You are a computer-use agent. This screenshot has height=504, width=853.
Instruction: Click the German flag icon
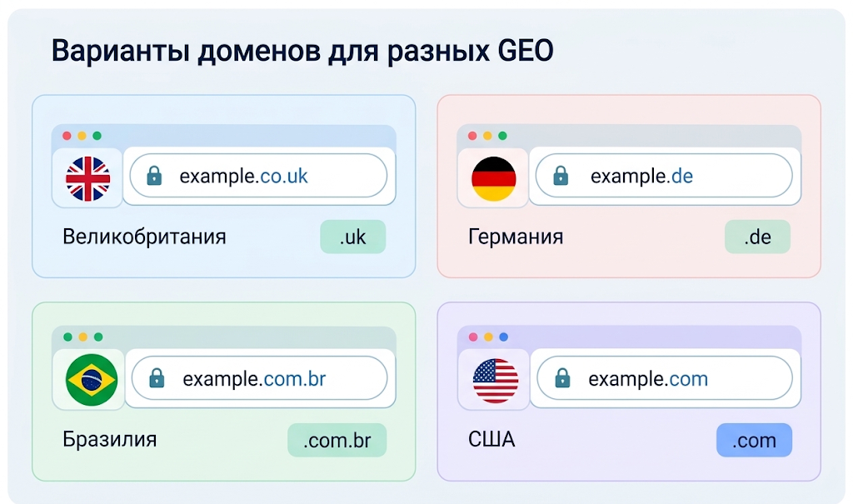[x=493, y=178]
